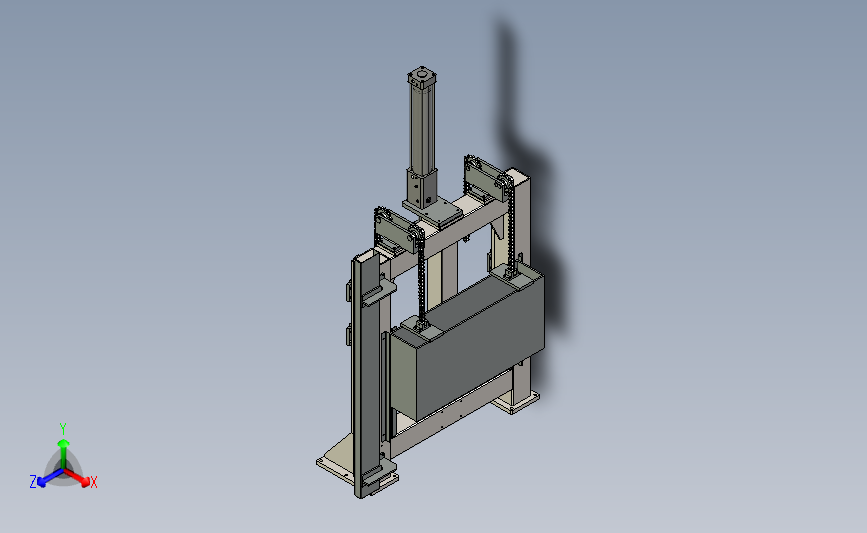Select the lower horizontal cross beam
The width and height of the screenshot is (867, 533).
(x=453, y=412)
